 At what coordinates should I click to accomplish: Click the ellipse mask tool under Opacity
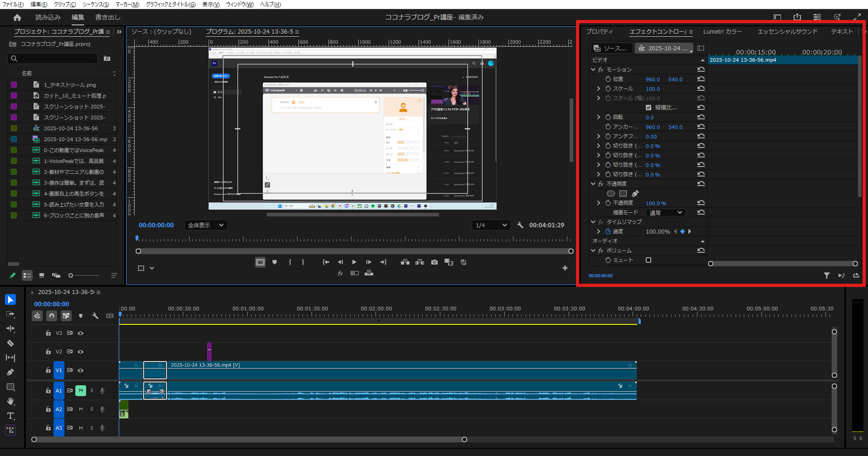pos(611,194)
